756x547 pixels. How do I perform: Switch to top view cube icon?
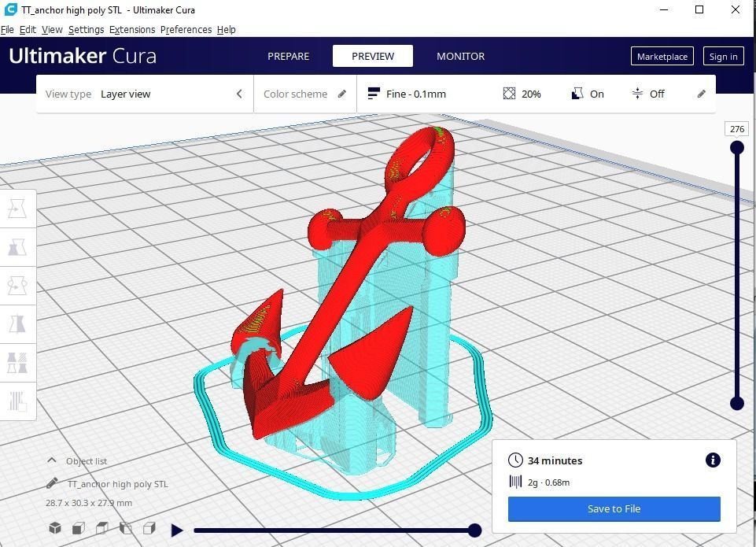(x=102, y=527)
